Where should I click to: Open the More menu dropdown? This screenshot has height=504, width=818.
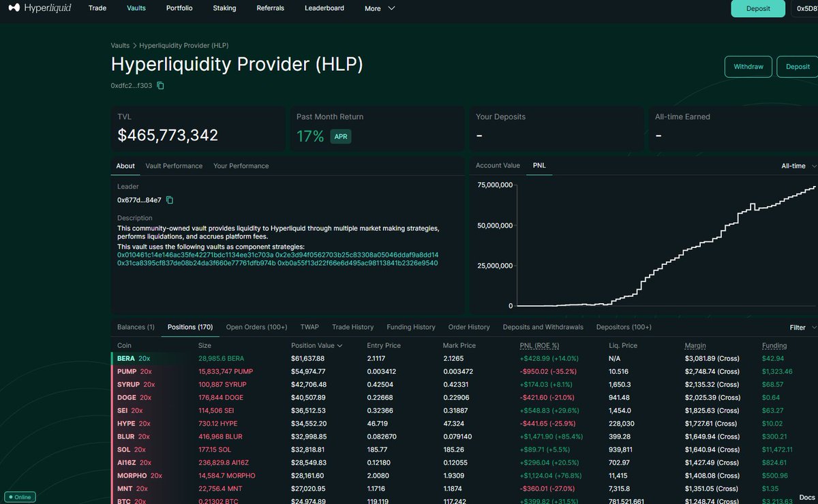(x=380, y=8)
